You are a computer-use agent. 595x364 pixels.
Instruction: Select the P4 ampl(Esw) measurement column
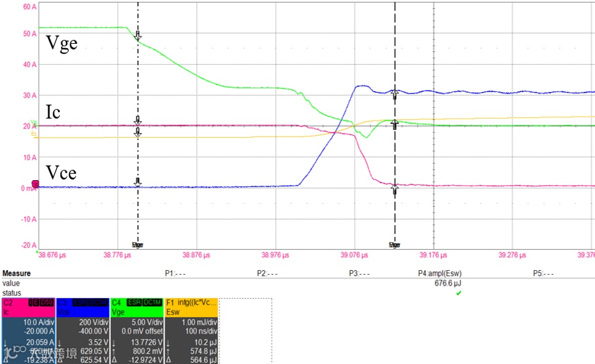(x=440, y=273)
